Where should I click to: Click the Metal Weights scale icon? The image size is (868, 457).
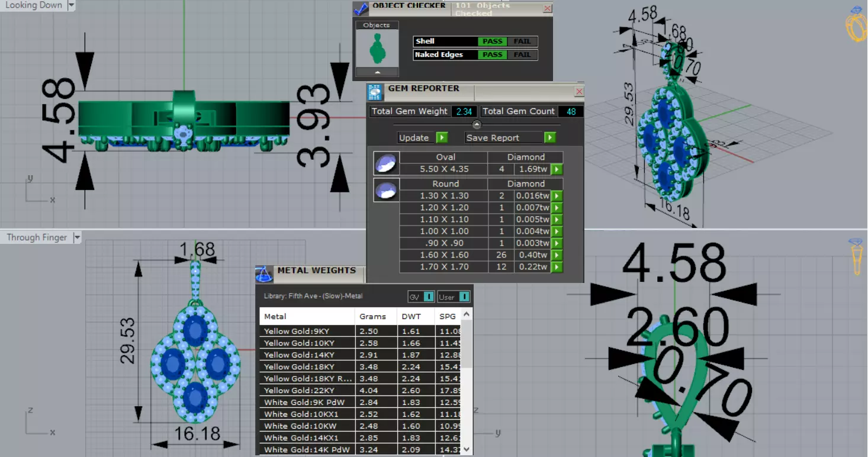(x=264, y=275)
